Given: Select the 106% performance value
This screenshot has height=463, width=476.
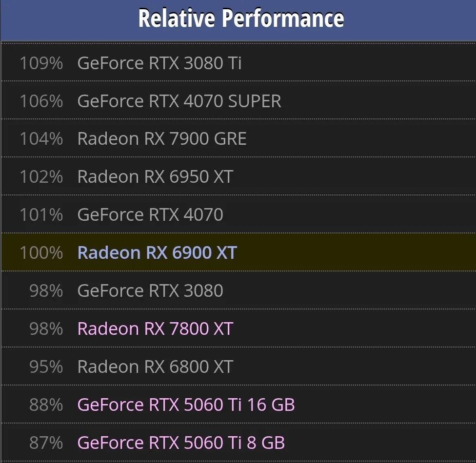Looking at the screenshot, I should tap(41, 101).
